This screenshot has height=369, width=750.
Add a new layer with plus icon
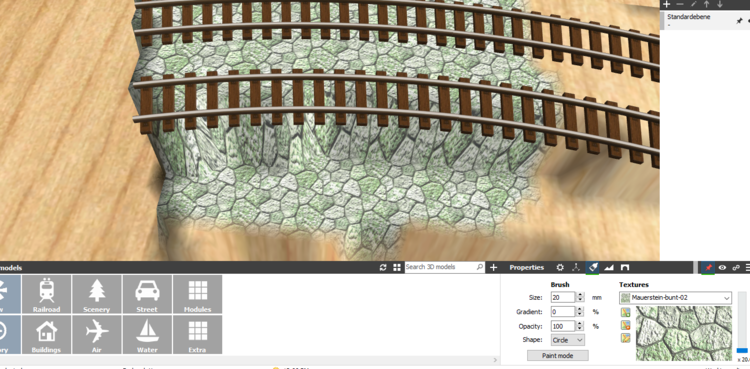[x=666, y=4]
